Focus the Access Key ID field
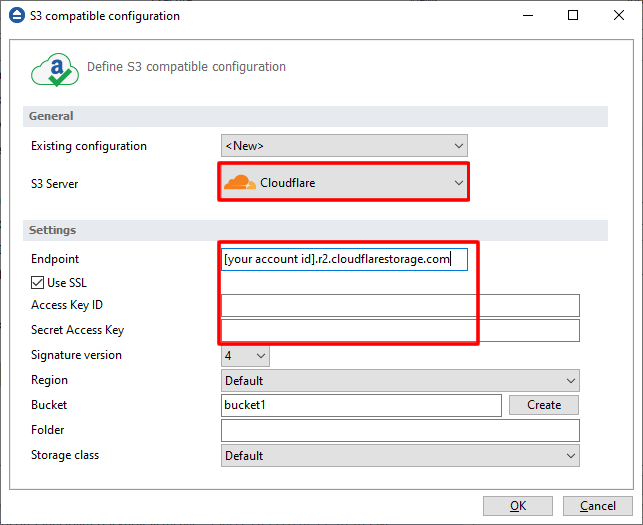This screenshot has height=525, width=643. click(400, 305)
